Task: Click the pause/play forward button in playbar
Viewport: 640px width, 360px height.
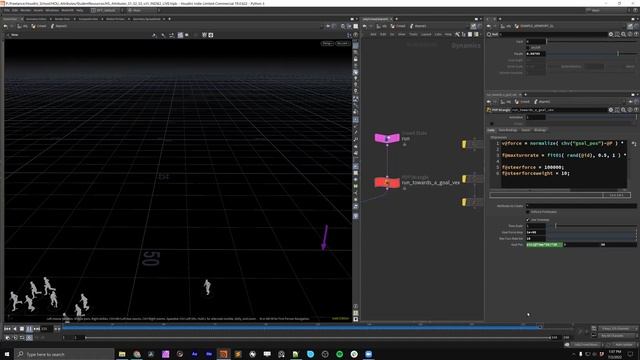Action: 29,328
